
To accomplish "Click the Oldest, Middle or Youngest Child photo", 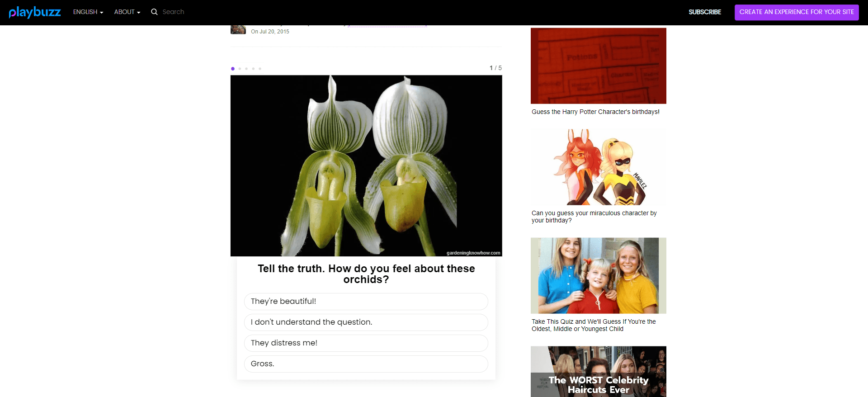I will click(x=598, y=276).
